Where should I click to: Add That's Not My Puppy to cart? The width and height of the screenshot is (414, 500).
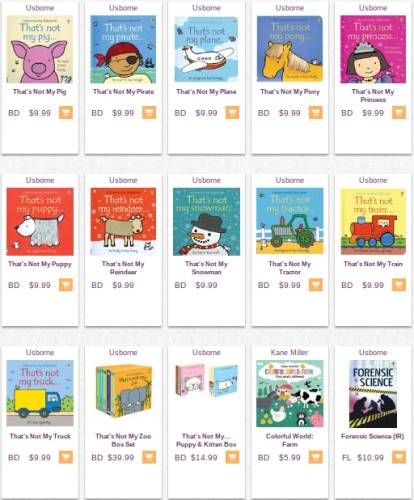[66, 285]
